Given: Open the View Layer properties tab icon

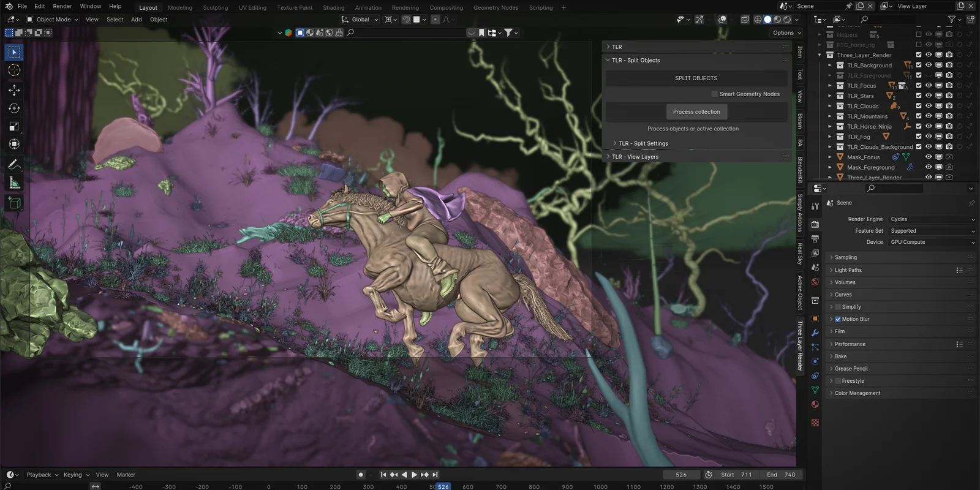Looking at the screenshot, I should (x=815, y=253).
